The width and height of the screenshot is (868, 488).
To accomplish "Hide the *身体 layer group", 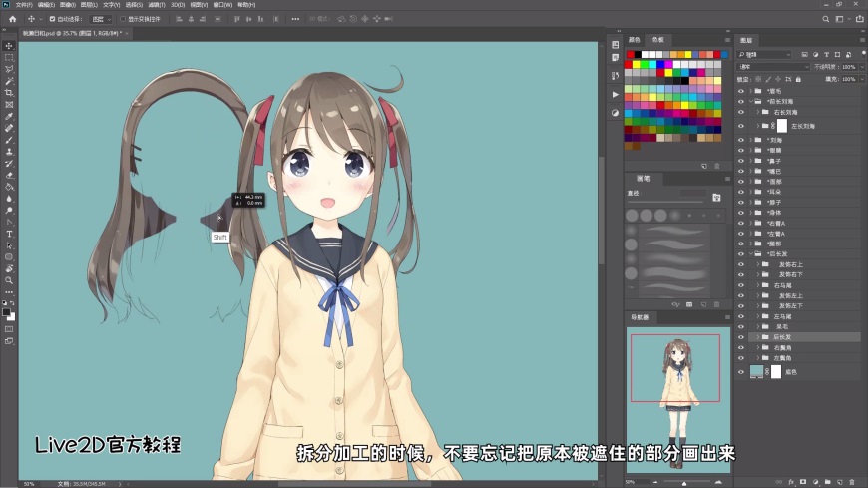I will (x=741, y=213).
